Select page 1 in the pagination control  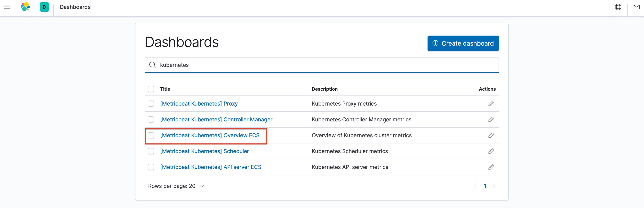[485, 186]
